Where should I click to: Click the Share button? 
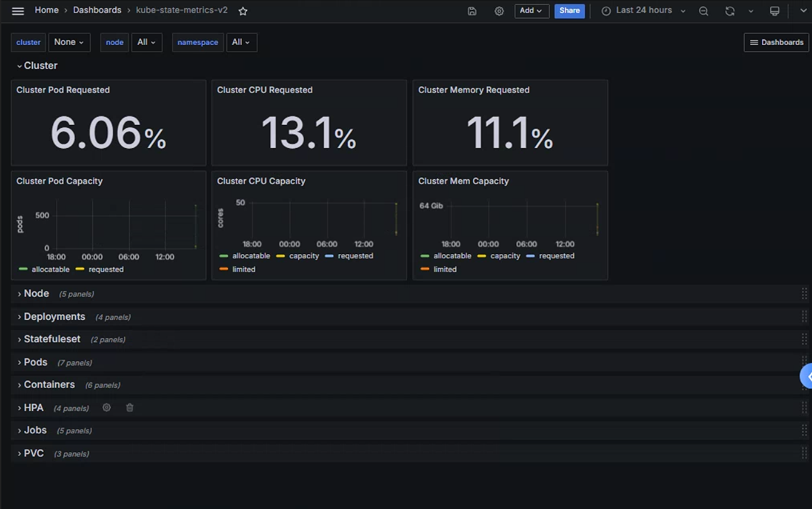click(569, 11)
